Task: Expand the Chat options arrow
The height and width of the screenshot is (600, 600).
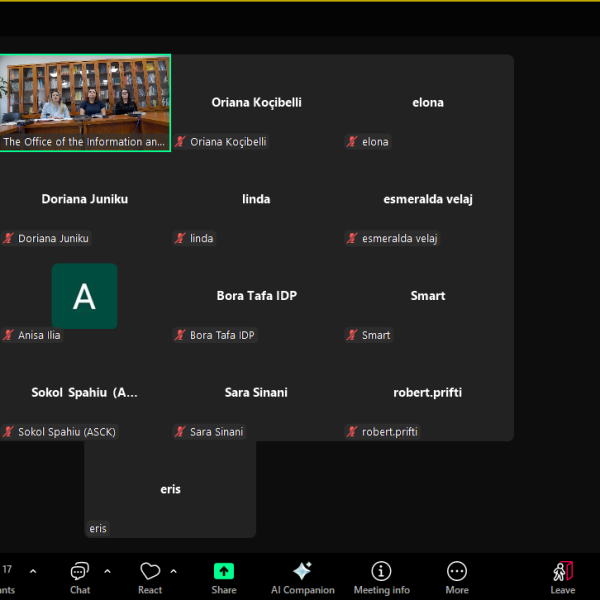Action: click(x=107, y=571)
